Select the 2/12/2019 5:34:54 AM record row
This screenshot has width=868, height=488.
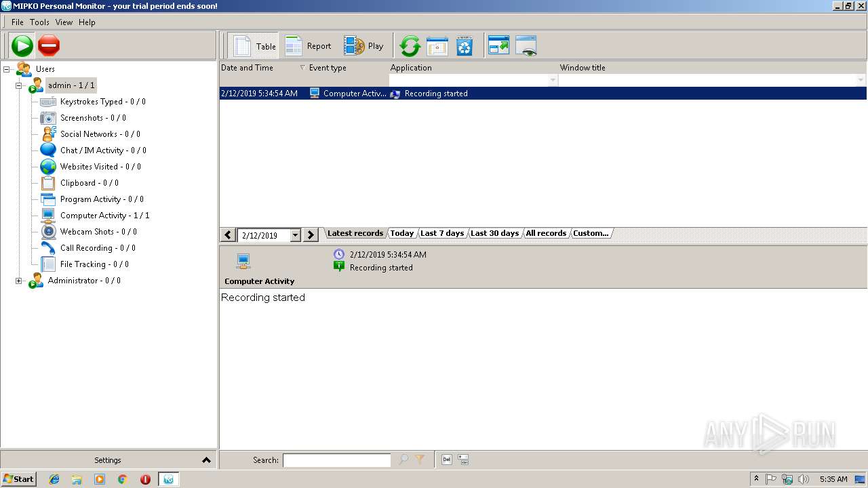coord(542,94)
